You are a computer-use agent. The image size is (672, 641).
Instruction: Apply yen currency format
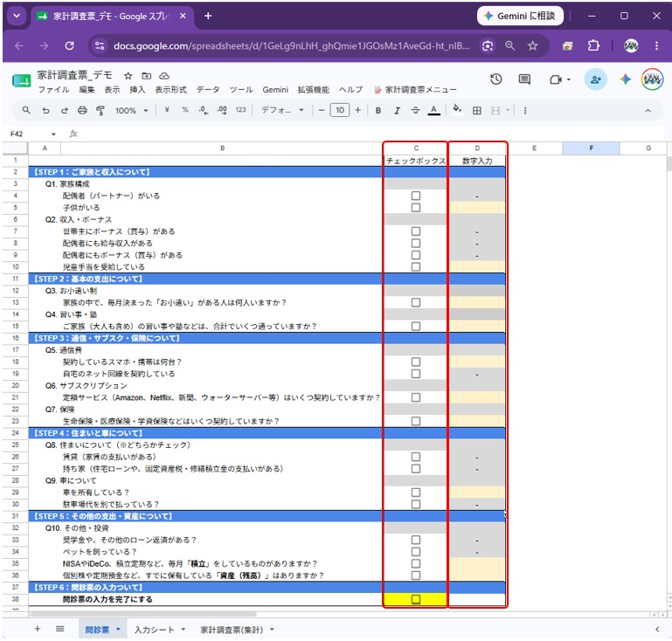click(x=167, y=110)
